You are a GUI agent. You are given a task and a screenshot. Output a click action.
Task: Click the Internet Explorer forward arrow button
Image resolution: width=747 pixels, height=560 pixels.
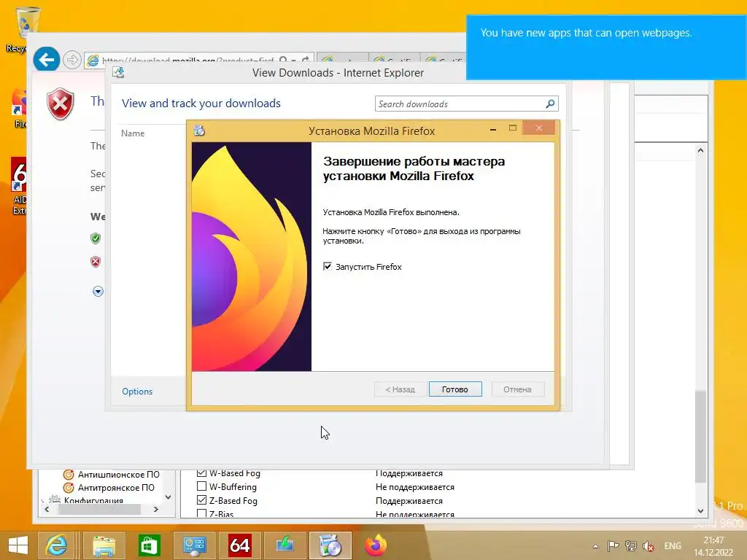click(x=72, y=60)
